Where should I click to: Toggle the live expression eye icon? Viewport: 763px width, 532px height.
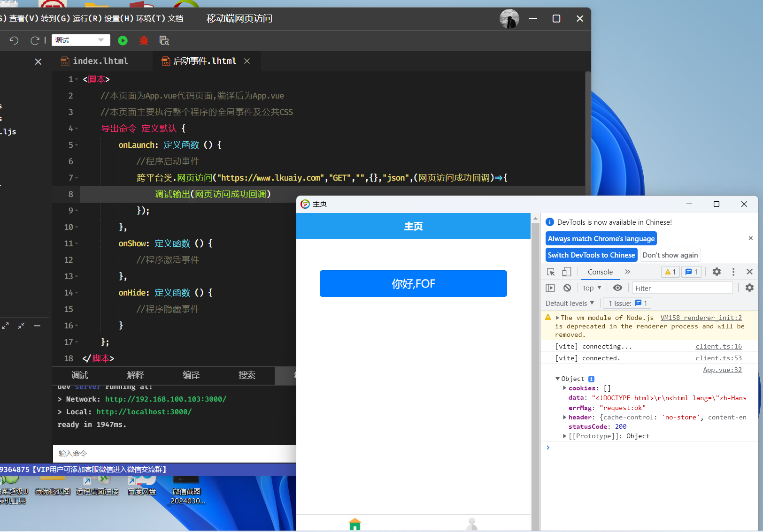(617, 288)
